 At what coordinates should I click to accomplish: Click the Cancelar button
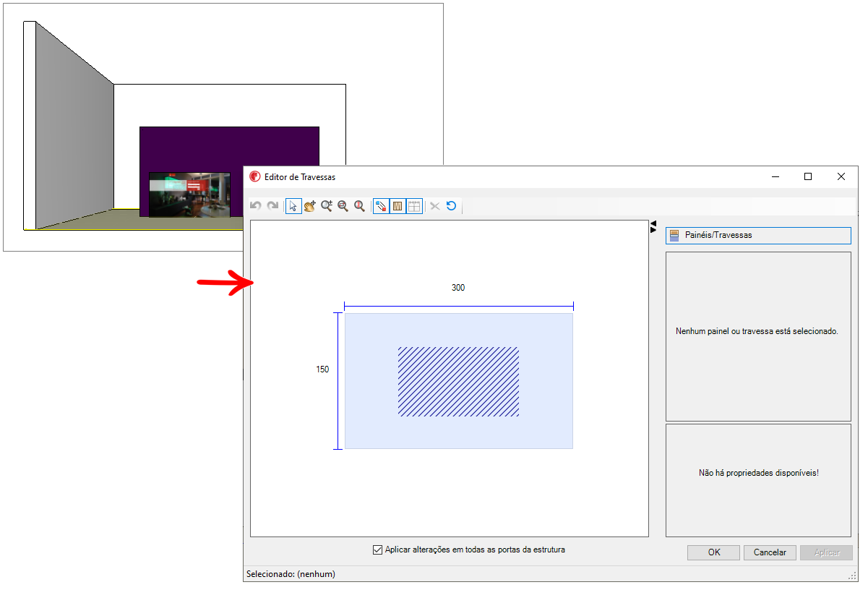click(x=770, y=552)
